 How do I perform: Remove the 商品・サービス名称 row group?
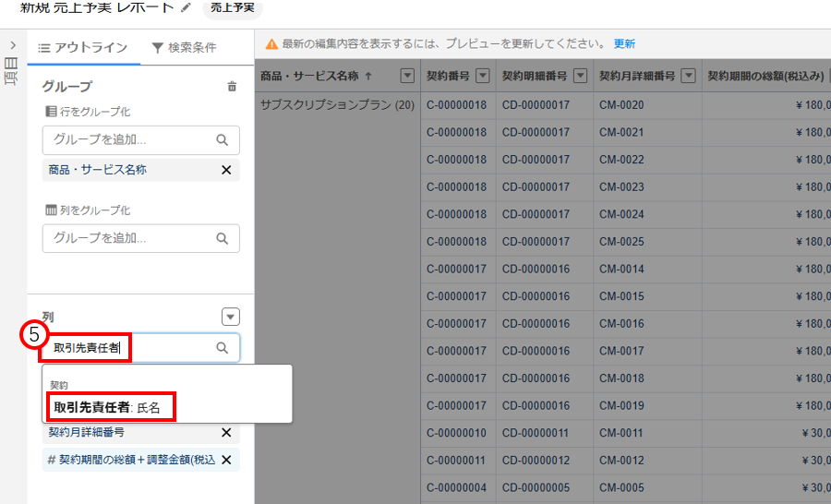226,170
